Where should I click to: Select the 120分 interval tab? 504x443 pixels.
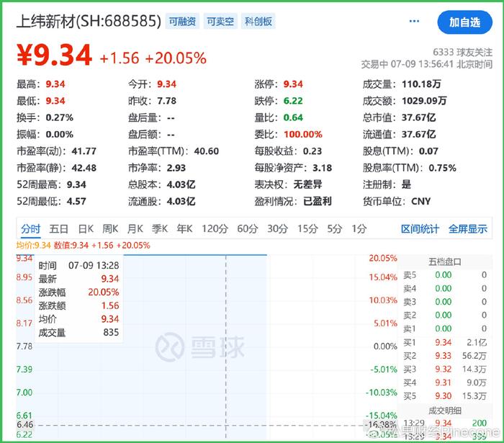215,229
